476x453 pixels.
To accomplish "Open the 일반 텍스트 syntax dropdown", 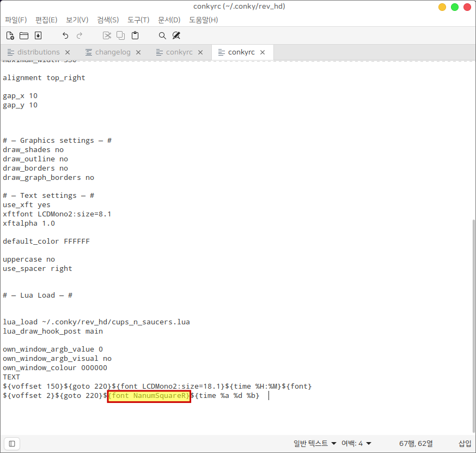I will click(315, 443).
